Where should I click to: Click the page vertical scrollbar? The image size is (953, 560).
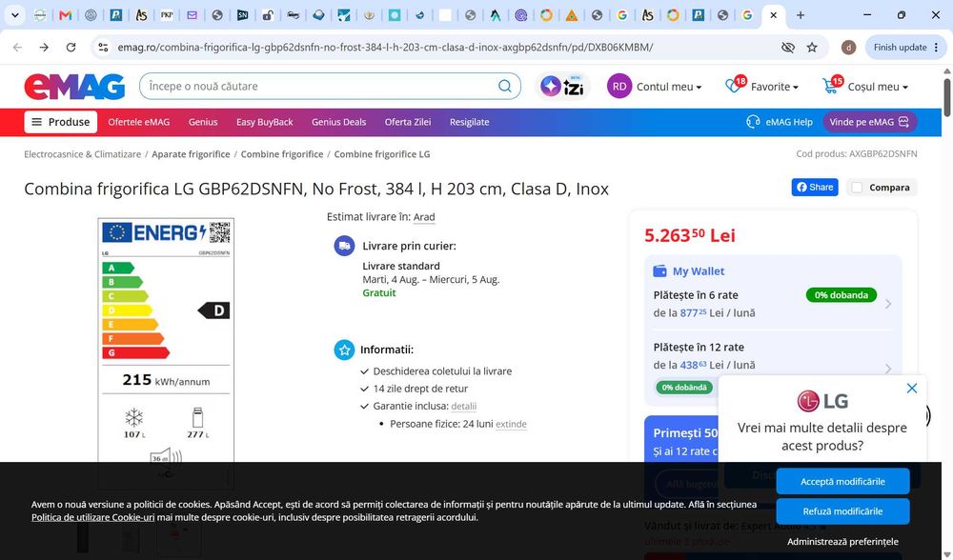tap(947, 97)
